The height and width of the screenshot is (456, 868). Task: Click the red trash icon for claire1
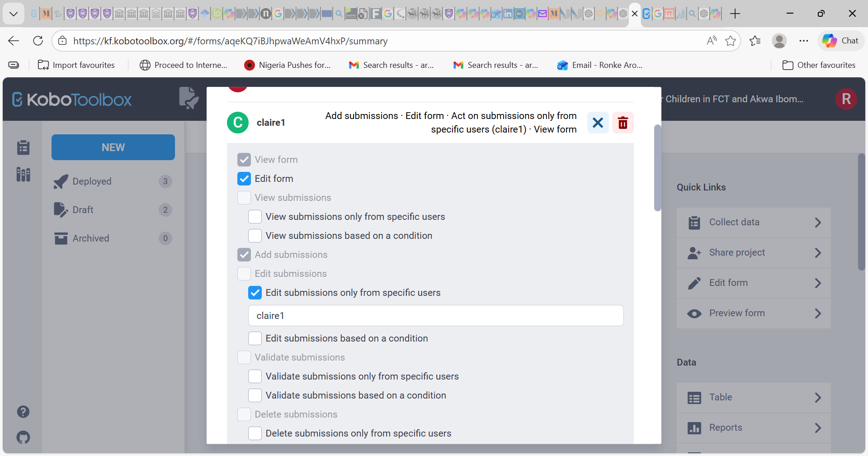tap(623, 123)
